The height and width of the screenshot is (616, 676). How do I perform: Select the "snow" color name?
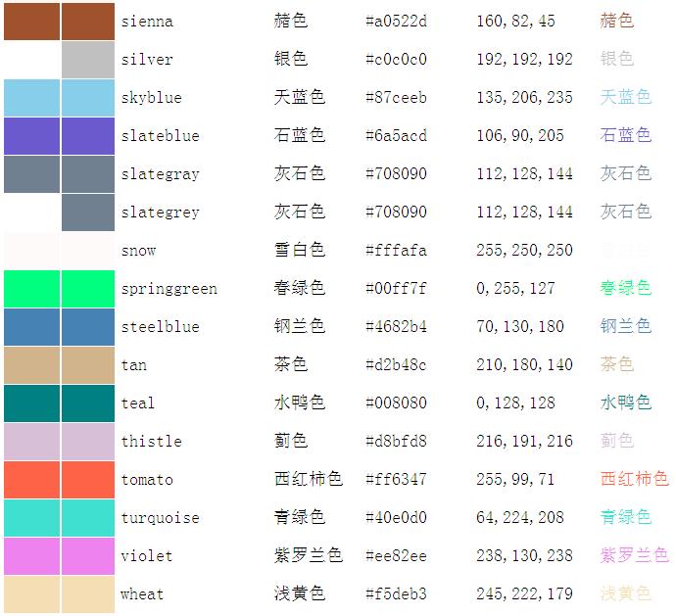(x=138, y=251)
